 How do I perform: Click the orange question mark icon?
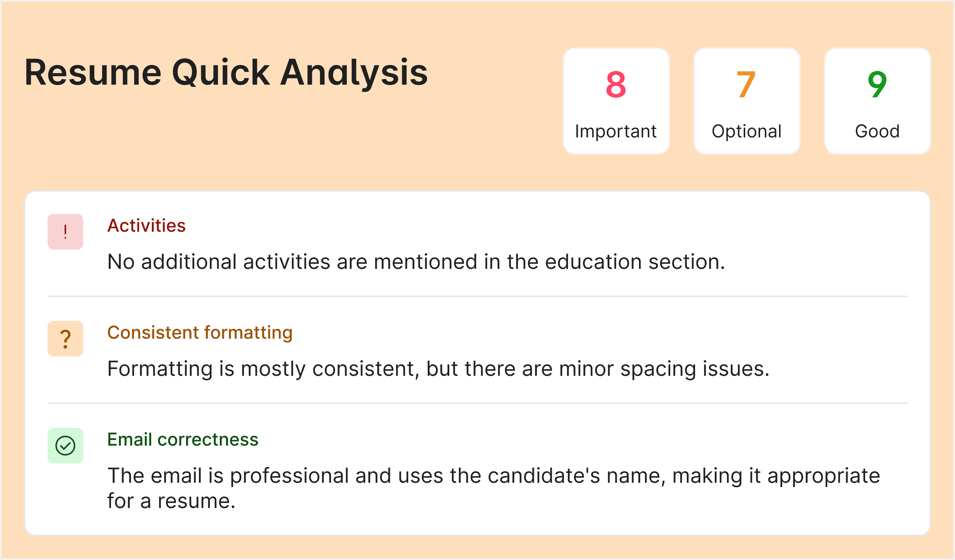click(x=65, y=339)
